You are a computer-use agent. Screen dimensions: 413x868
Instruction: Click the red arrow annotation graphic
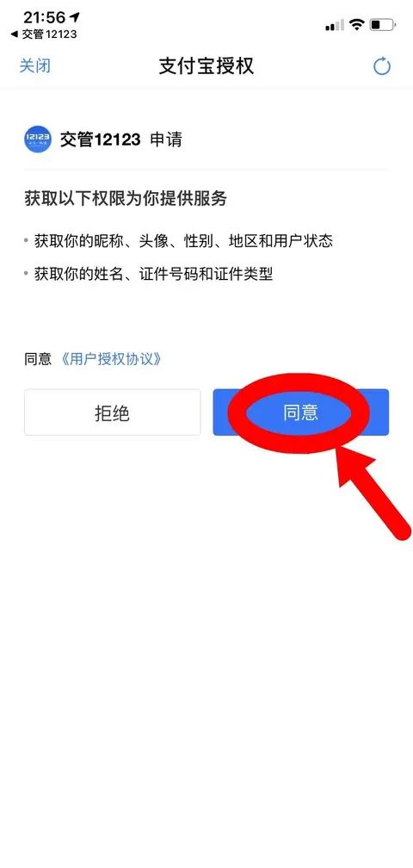click(x=373, y=493)
